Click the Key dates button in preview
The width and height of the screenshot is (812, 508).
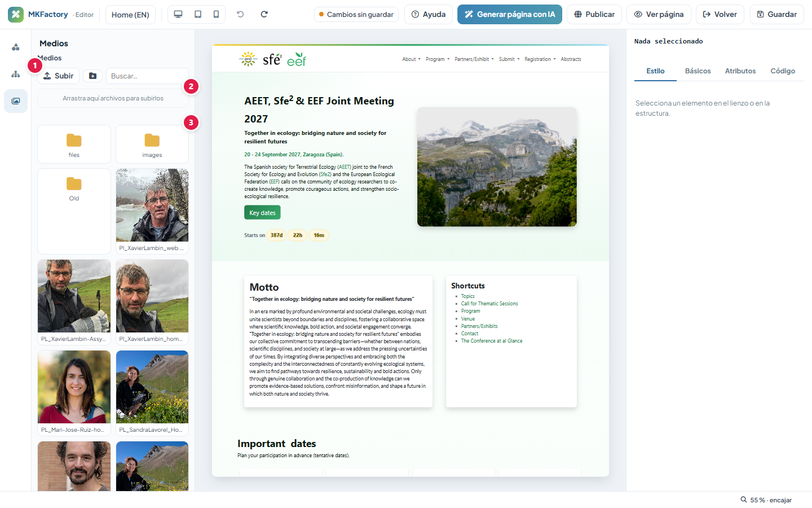(262, 213)
